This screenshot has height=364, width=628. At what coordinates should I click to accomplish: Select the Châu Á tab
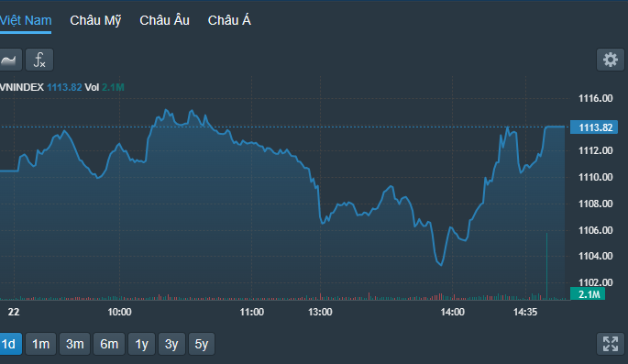pyautogui.click(x=229, y=20)
